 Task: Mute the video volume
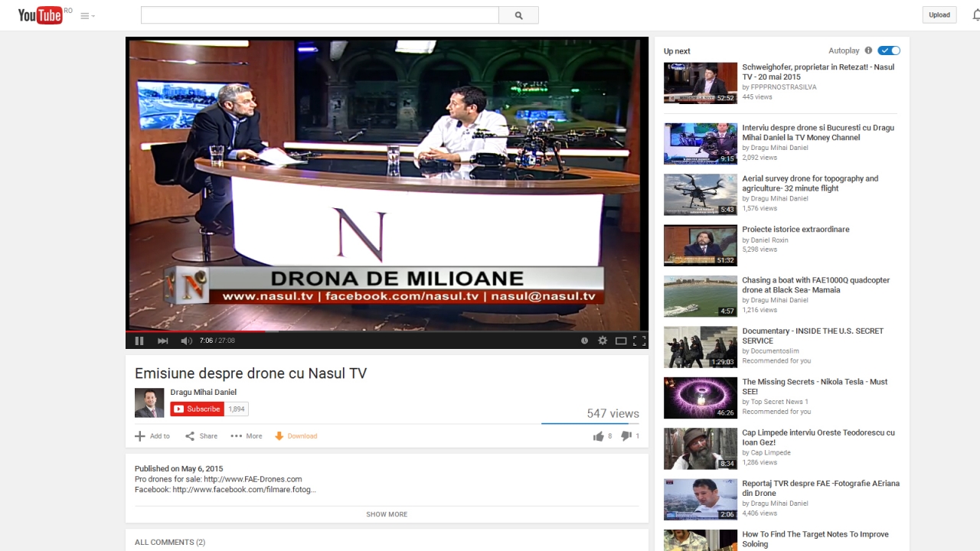coord(186,341)
